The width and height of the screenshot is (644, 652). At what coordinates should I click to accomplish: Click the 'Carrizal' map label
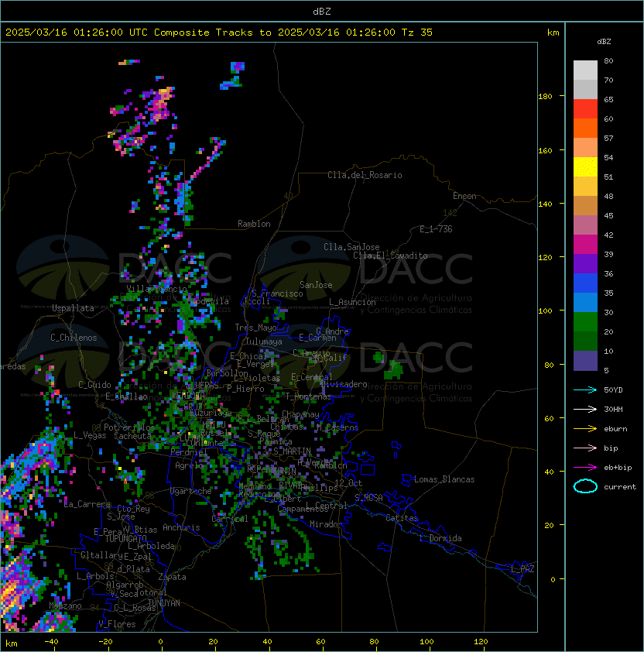(x=230, y=519)
